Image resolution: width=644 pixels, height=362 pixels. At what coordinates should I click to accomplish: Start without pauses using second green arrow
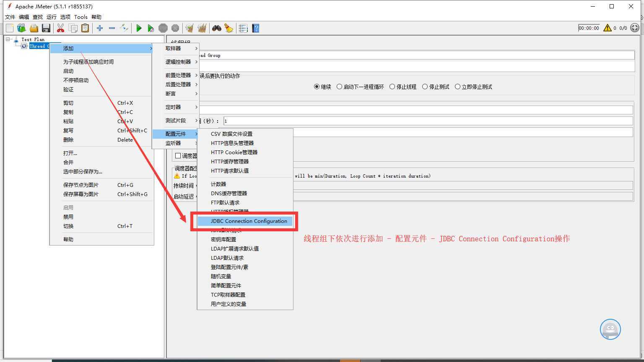(x=151, y=28)
